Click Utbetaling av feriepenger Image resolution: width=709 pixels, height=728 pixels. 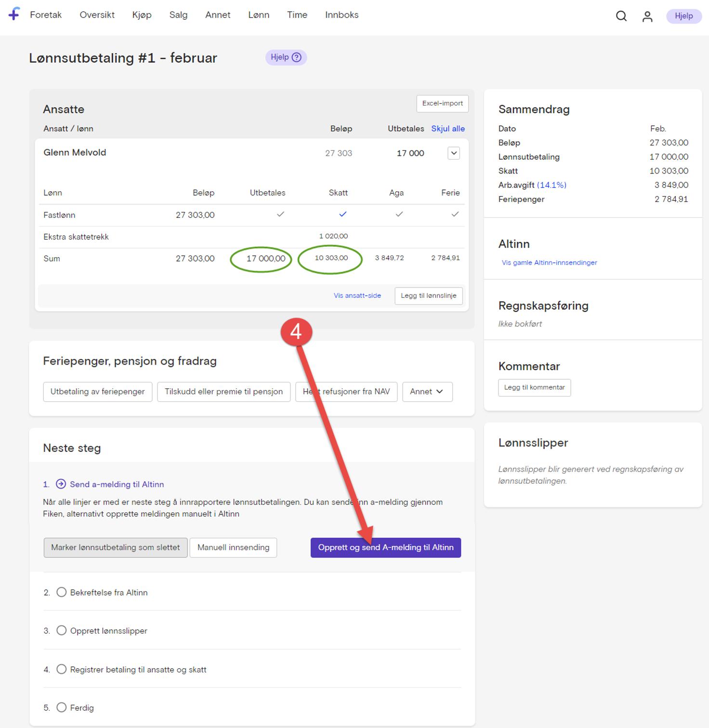(98, 392)
